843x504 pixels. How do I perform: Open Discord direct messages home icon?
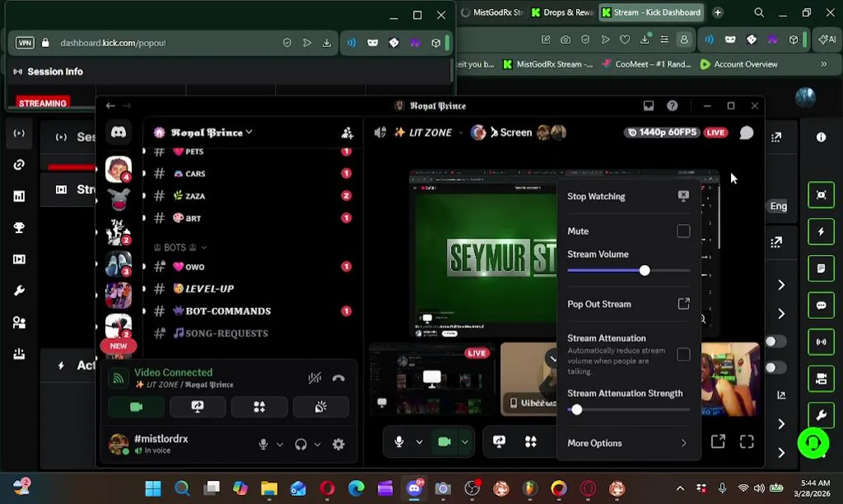118,132
